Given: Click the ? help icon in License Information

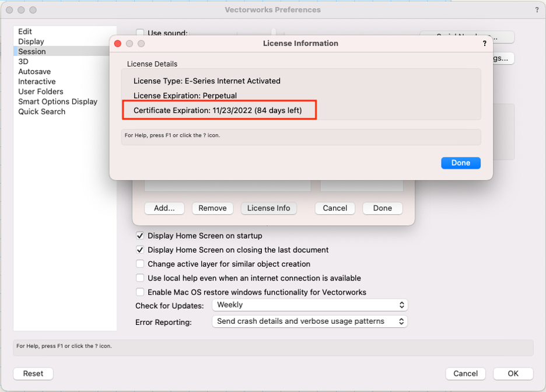Looking at the screenshot, I should [484, 44].
